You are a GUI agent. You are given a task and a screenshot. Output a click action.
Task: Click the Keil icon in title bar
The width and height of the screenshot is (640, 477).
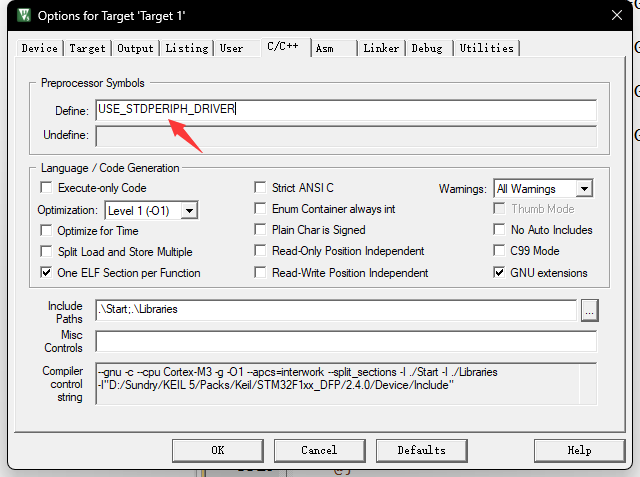pos(18,15)
